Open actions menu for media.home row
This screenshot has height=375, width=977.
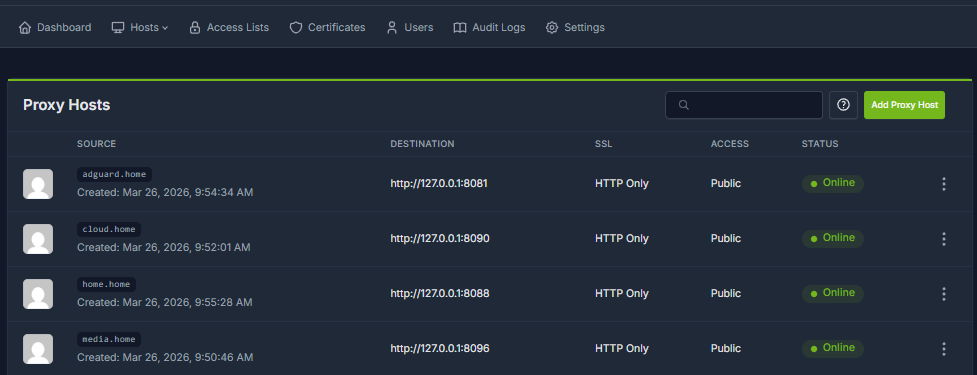coord(943,348)
